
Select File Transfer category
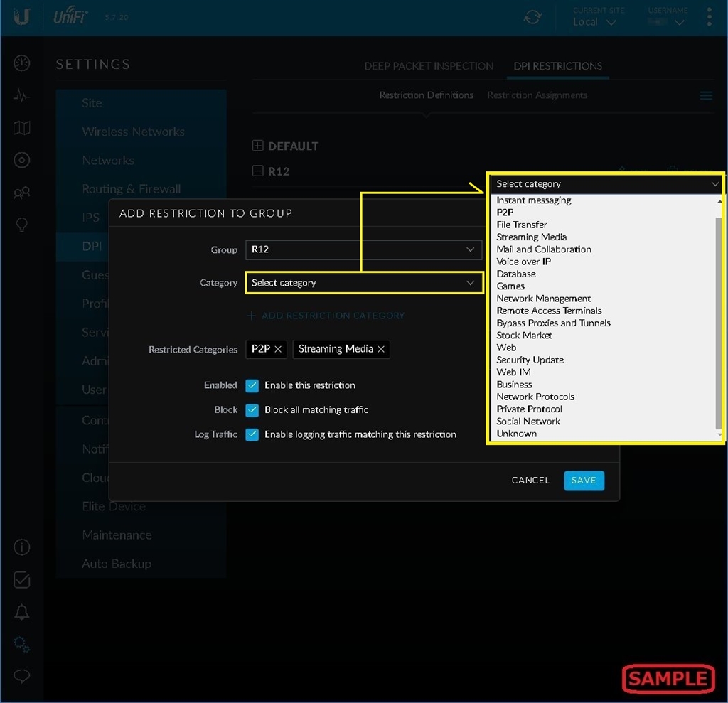[522, 225]
